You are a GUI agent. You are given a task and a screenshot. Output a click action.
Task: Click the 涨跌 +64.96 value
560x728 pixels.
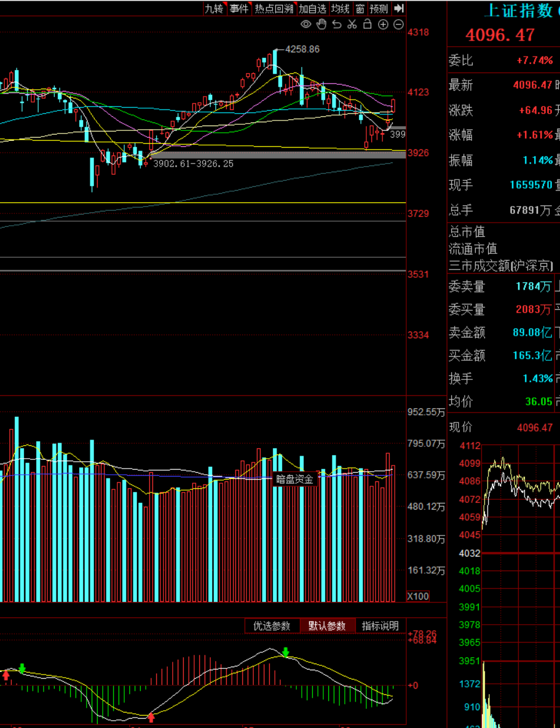[536, 111]
